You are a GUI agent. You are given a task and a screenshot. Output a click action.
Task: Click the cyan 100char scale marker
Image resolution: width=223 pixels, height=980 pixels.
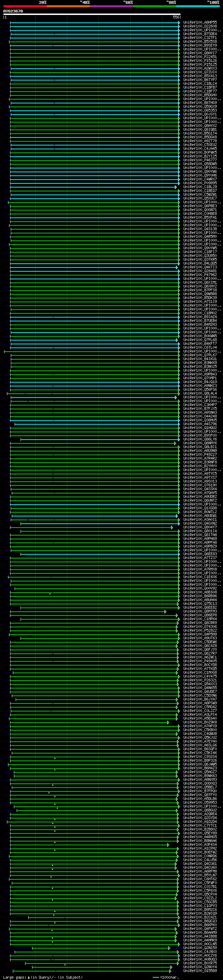tap(156, 977)
